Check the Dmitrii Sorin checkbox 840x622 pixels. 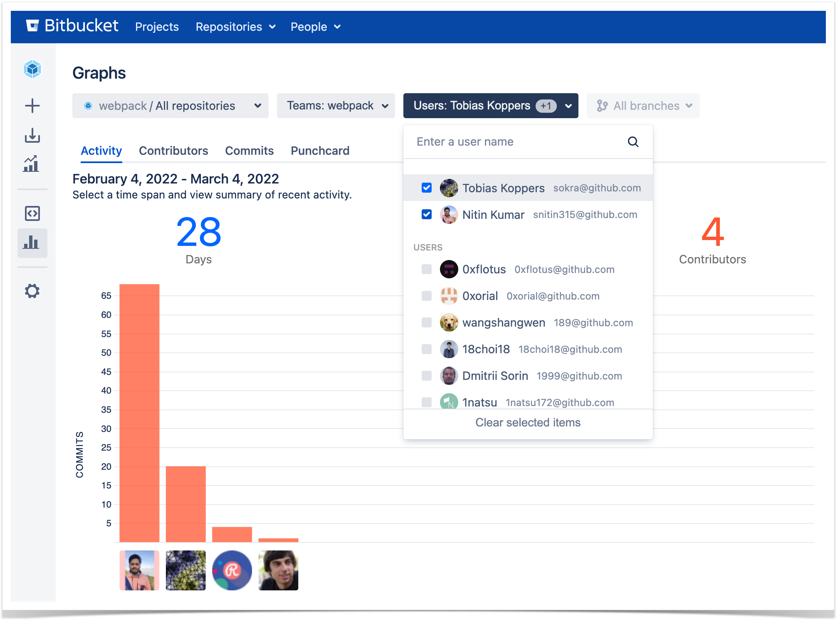click(x=427, y=376)
